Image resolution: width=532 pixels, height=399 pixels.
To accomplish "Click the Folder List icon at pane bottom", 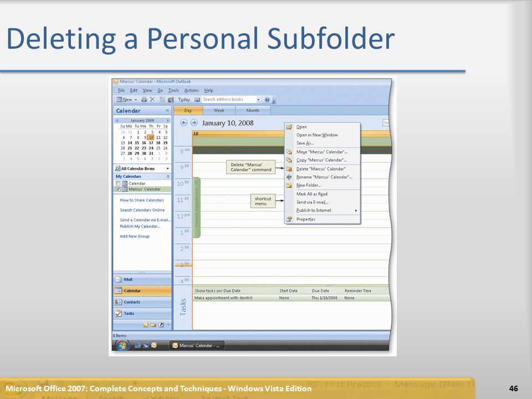I will click(x=153, y=325).
